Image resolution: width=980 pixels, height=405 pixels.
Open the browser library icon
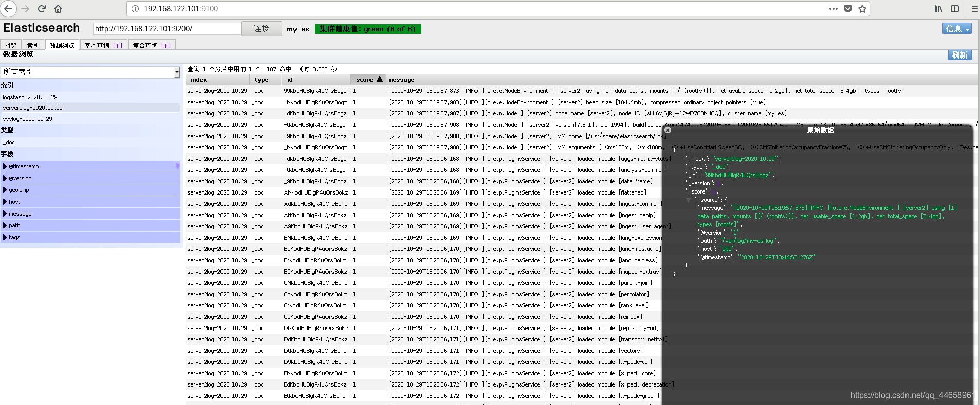(938, 9)
